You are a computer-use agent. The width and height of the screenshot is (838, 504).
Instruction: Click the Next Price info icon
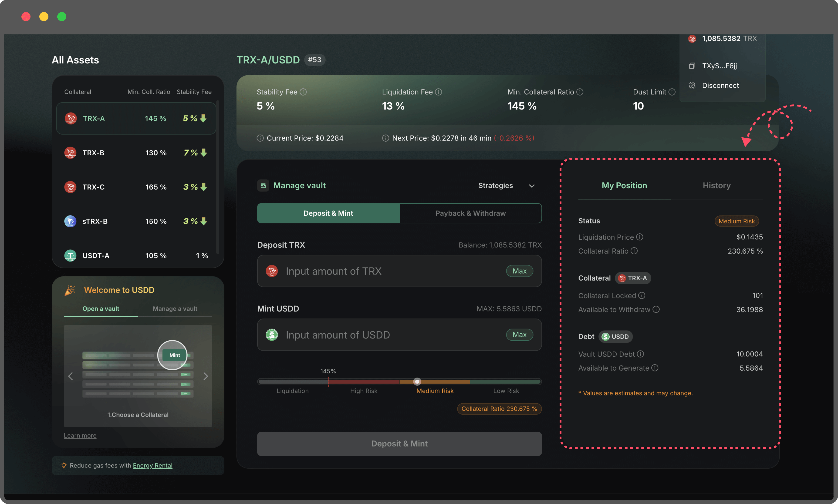[385, 138]
